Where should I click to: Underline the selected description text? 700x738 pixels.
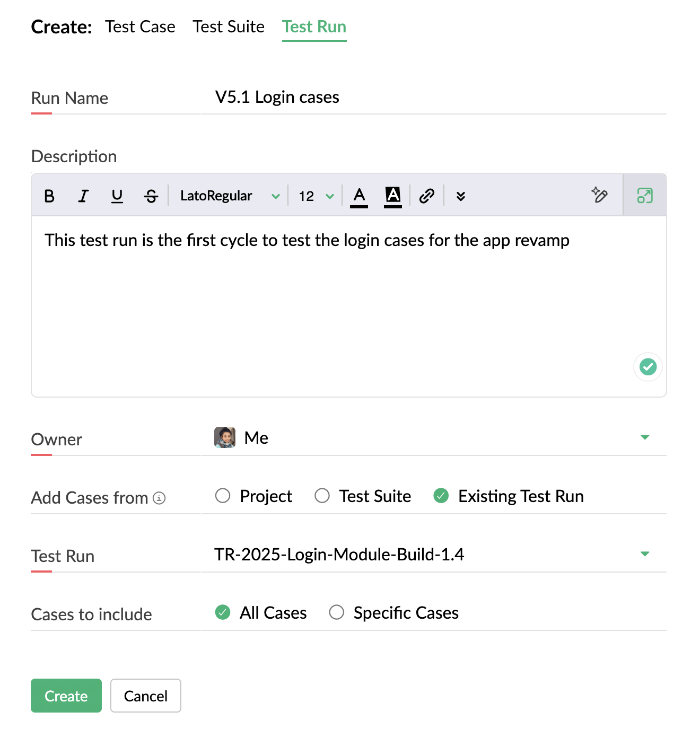pyautogui.click(x=117, y=196)
